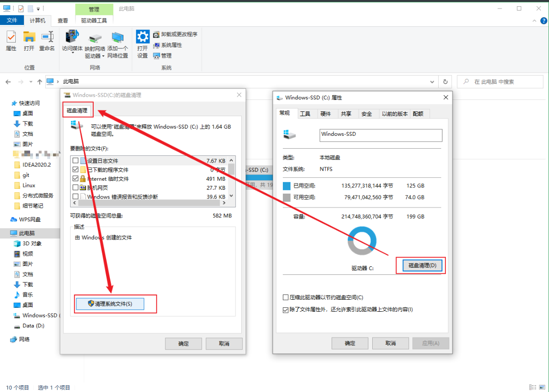Click 清理系统文件(S) button
This screenshot has height=392, width=549.
110,304
